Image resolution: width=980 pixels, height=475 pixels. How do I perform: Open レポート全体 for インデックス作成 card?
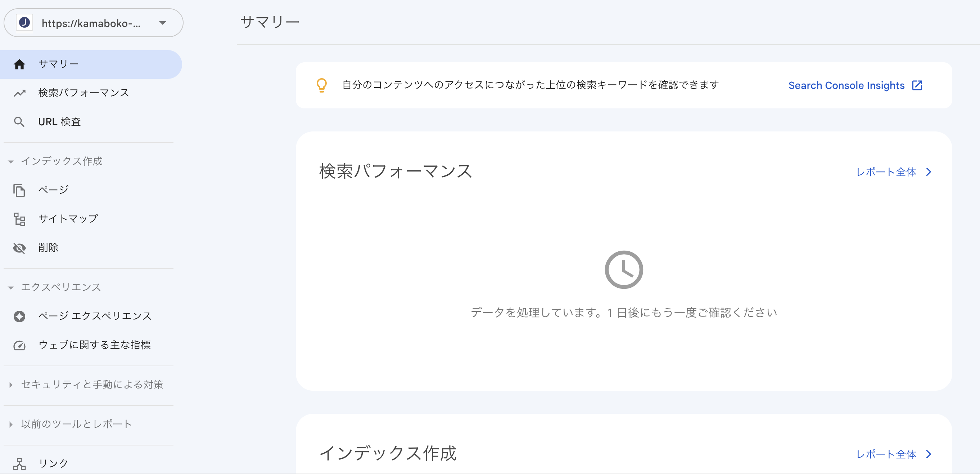tap(893, 454)
